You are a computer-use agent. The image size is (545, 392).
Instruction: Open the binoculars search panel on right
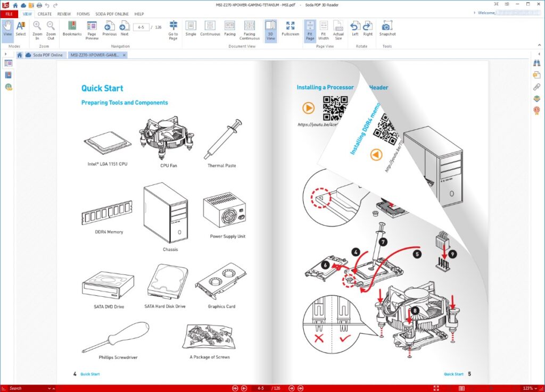pyautogui.click(x=537, y=63)
